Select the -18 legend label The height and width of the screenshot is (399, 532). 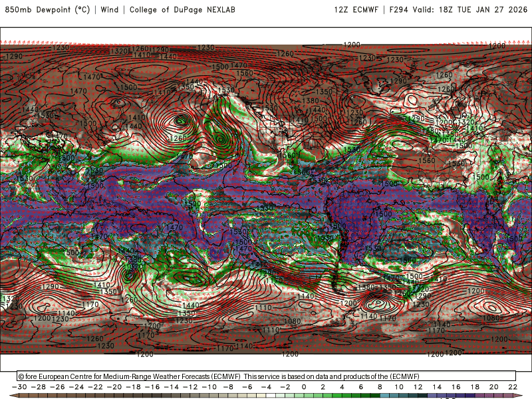click(x=134, y=387)
